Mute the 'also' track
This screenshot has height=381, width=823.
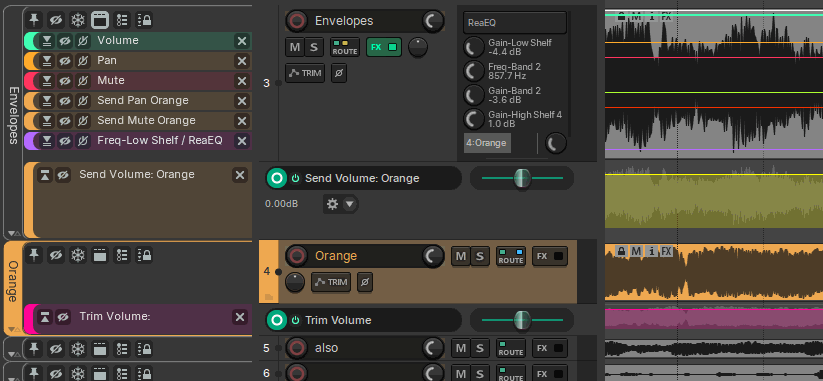point(461,347)
